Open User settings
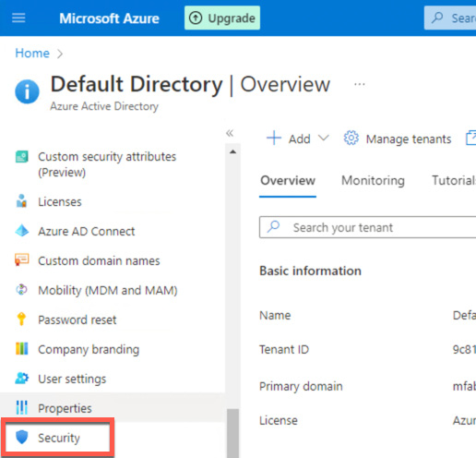This screenshot has height=458, width=476. pos(72,379)
